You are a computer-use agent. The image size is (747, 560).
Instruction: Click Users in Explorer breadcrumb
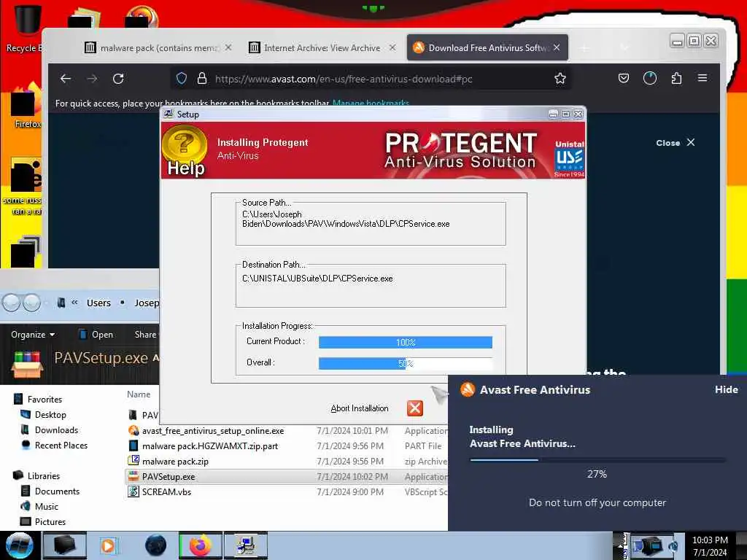point(98,303)
